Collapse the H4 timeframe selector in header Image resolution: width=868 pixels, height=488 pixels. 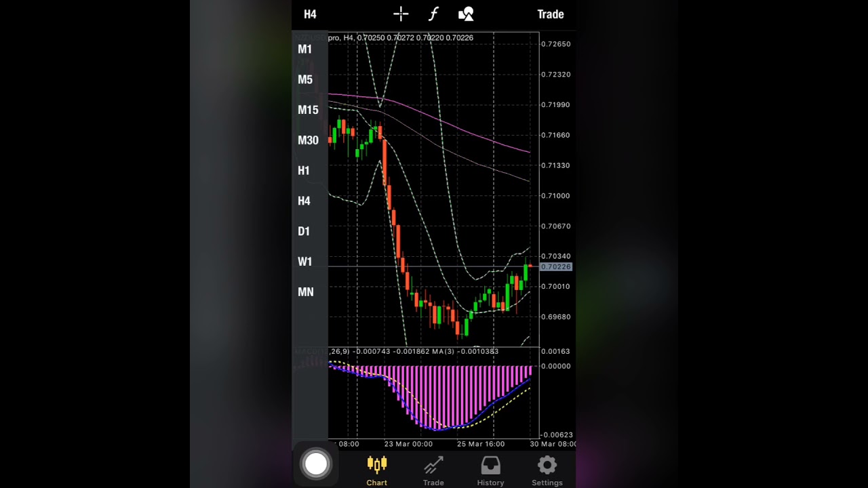[x=310, y=14]
